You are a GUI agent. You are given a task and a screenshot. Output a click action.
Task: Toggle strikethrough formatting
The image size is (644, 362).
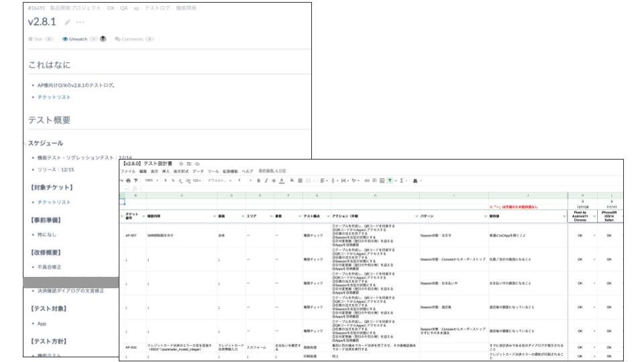pos(274,180)
